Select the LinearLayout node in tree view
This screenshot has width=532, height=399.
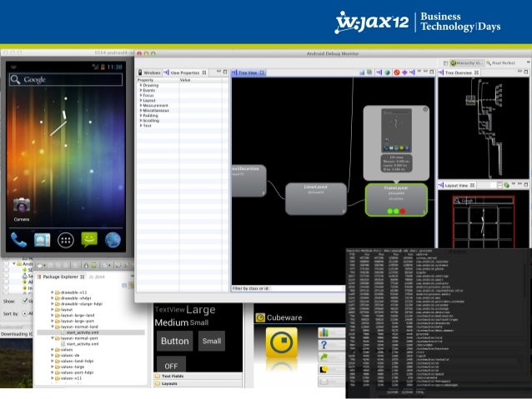316,199
